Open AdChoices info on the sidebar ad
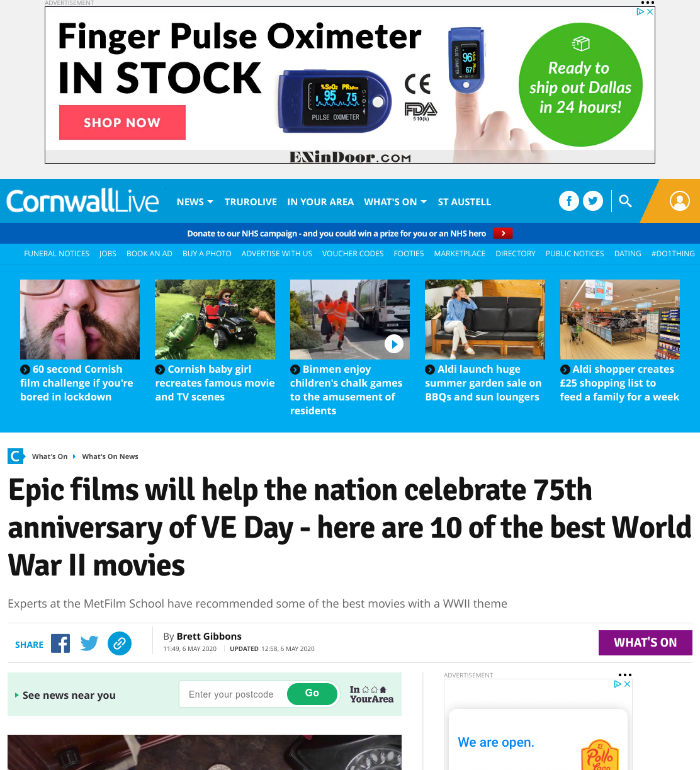 point(618,684)
